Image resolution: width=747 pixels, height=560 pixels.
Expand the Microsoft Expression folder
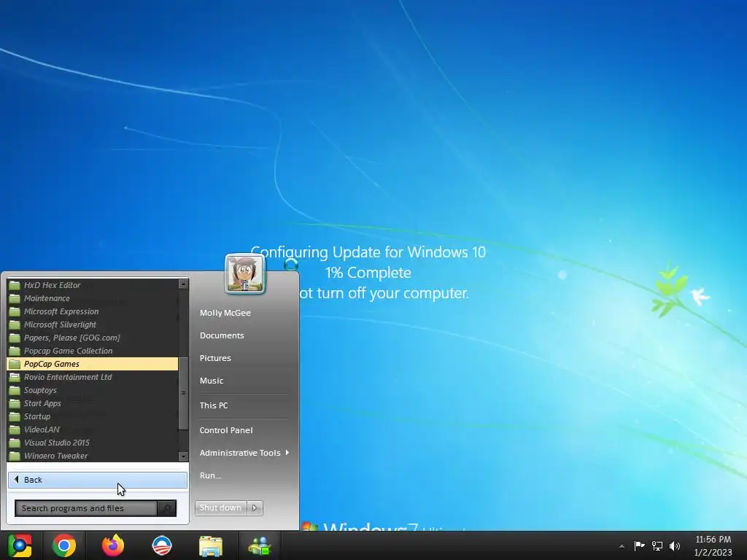(x=93, y=311)
